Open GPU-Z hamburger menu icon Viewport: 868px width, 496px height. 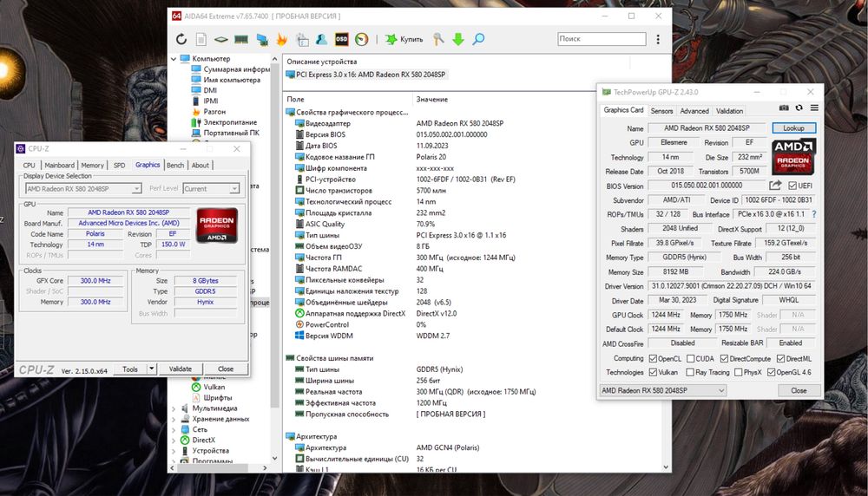[813, 108]
